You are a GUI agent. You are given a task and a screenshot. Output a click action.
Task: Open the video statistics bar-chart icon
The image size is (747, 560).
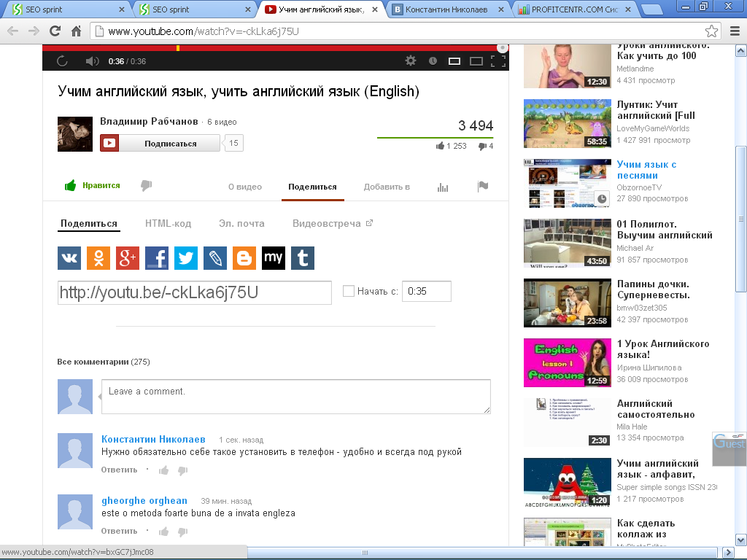pyautogui.click(x=443, y=187)
